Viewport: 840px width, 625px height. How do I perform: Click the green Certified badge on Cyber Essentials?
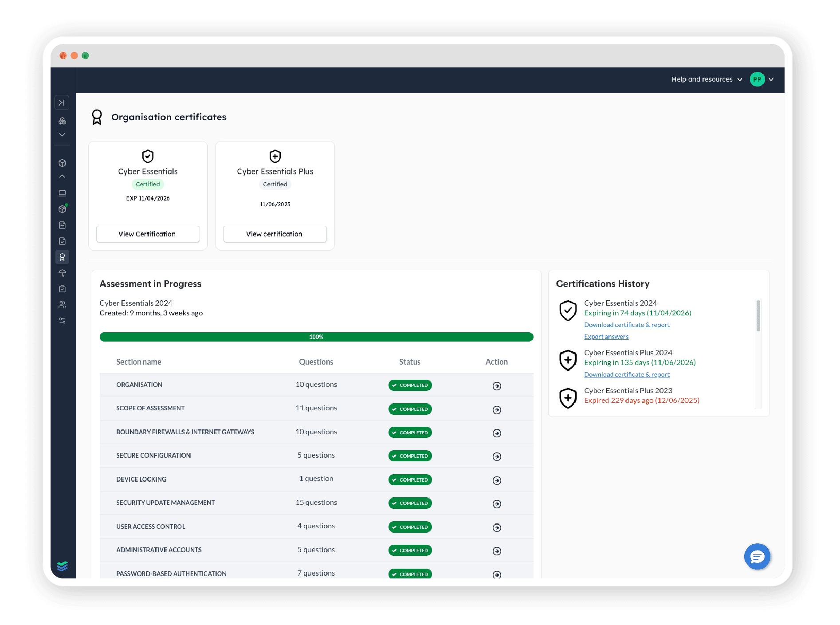148,184
